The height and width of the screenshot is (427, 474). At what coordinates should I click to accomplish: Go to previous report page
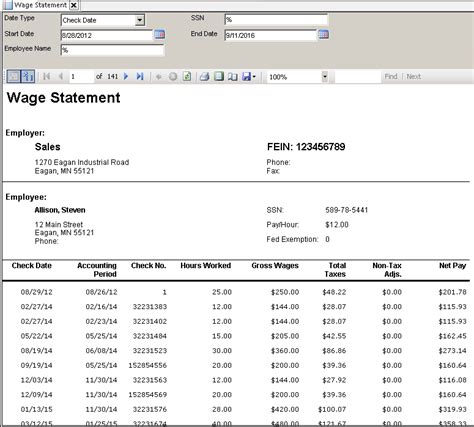click(x=61, y=77)
